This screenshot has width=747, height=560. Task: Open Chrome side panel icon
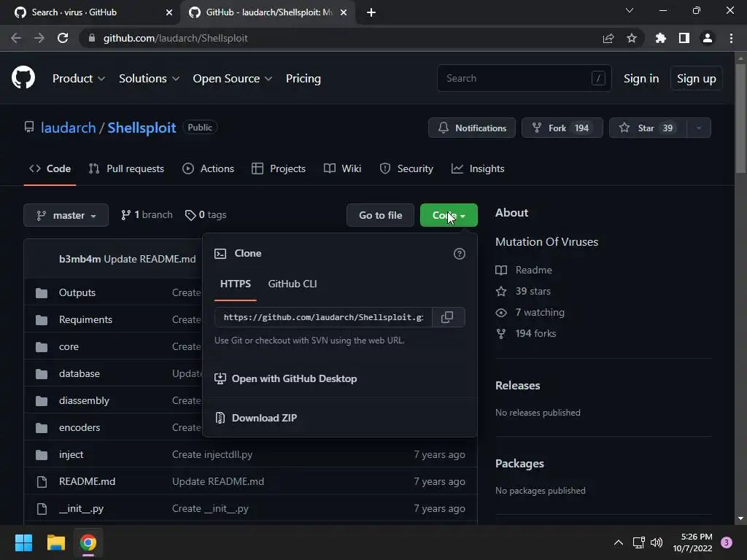684,38
